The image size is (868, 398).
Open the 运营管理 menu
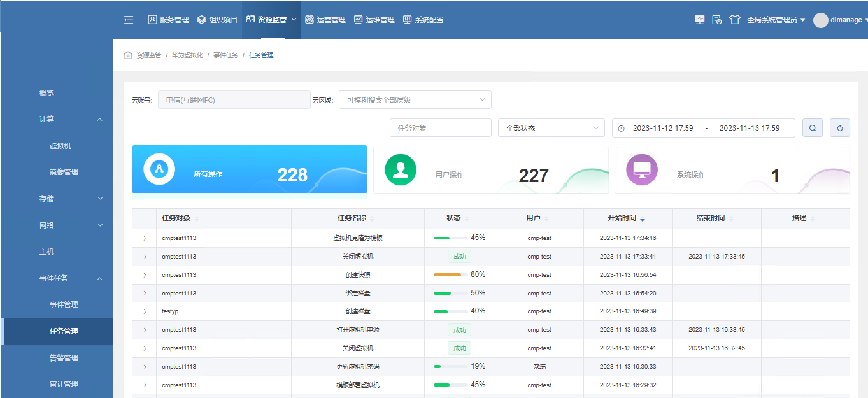[x=325, y=20]
